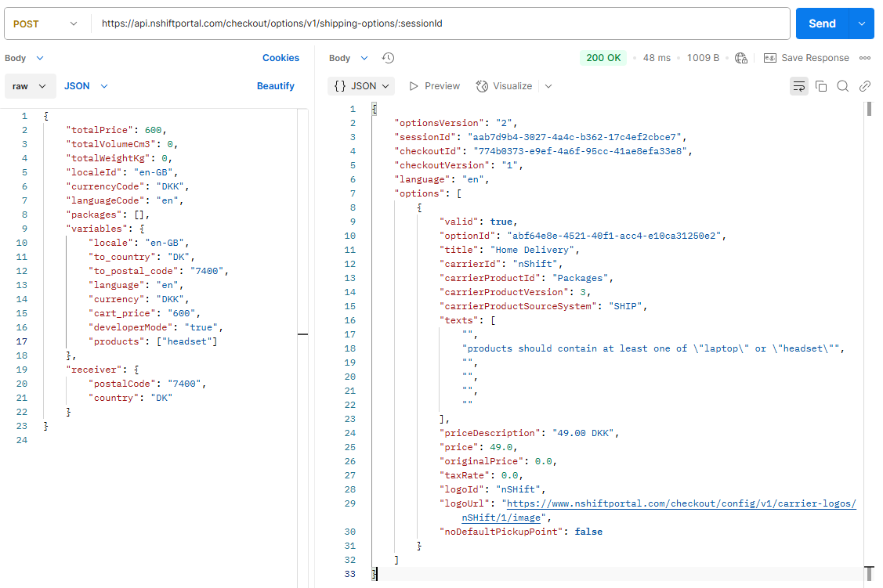
Task: Copy the response body to clipboard
Action: pos(821,86)
